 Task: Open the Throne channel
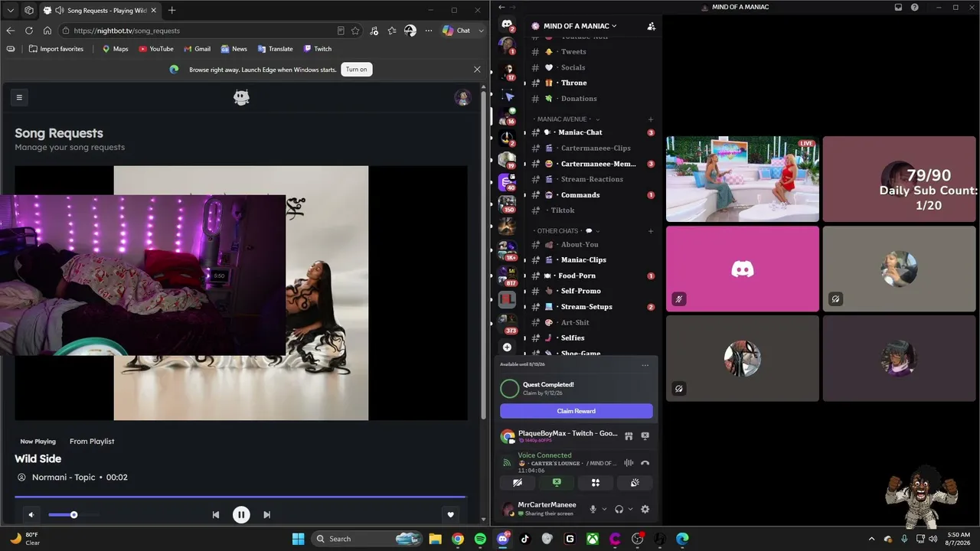(593, 83)
